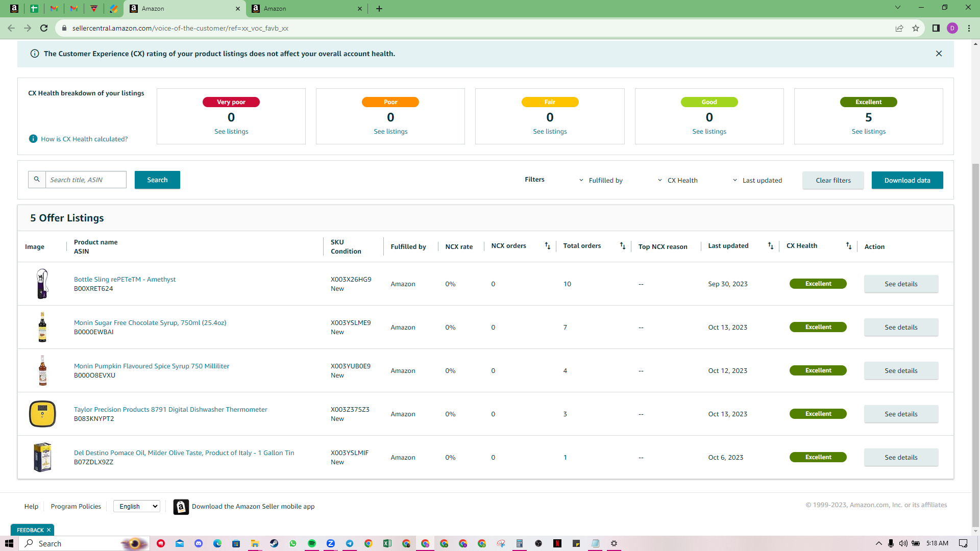Sort listings by NCX orders
Image resolution: width=980 pixels, height=551 pixels.
click(x=548, y=246)
